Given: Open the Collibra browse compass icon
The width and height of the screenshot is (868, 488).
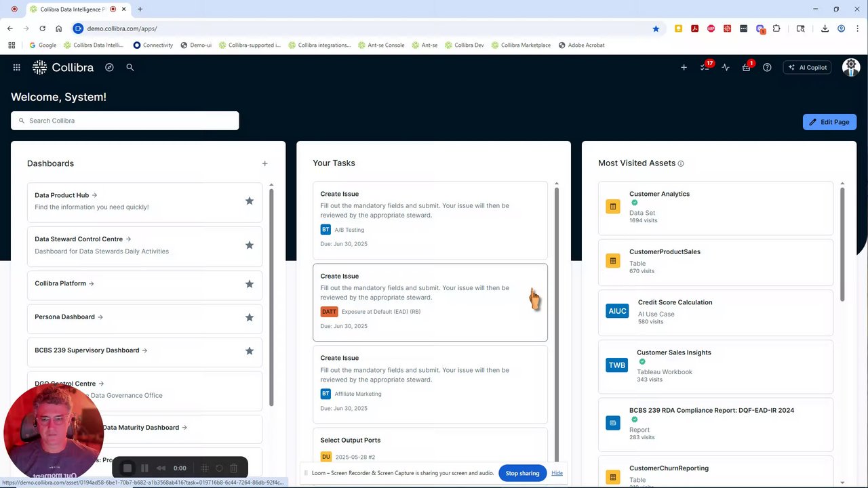Looking at the screenshot, I should [109, 67].
